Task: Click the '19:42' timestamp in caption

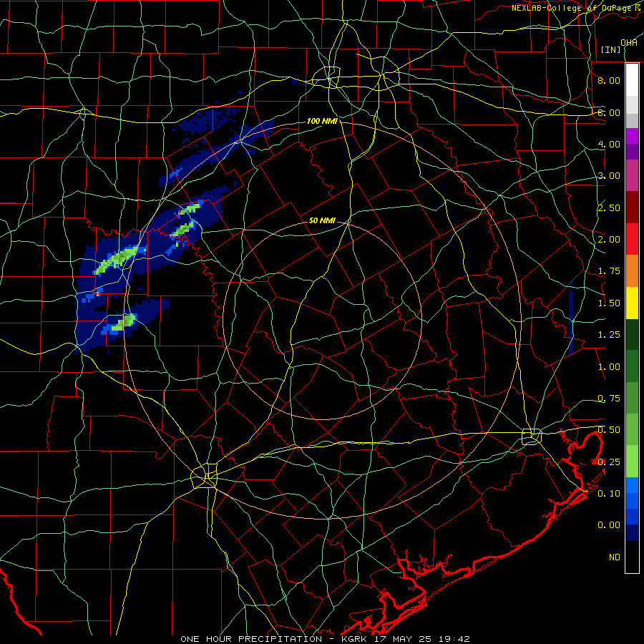Action: (454, 639)
